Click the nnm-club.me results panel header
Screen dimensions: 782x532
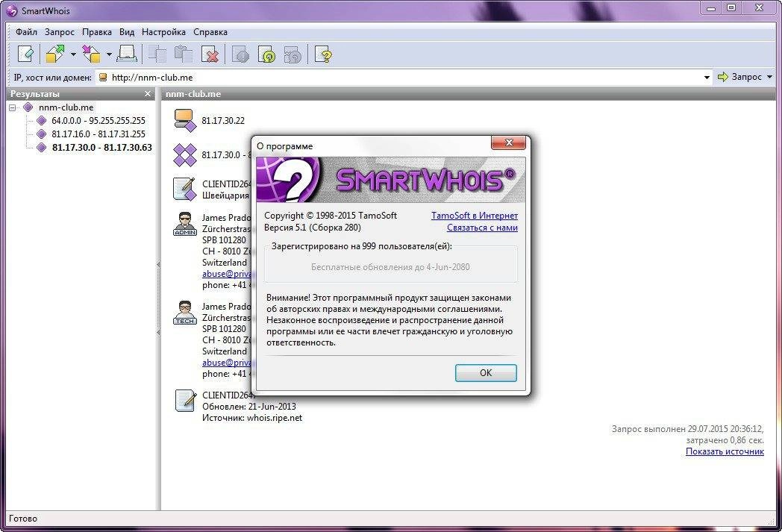(468, 94)
